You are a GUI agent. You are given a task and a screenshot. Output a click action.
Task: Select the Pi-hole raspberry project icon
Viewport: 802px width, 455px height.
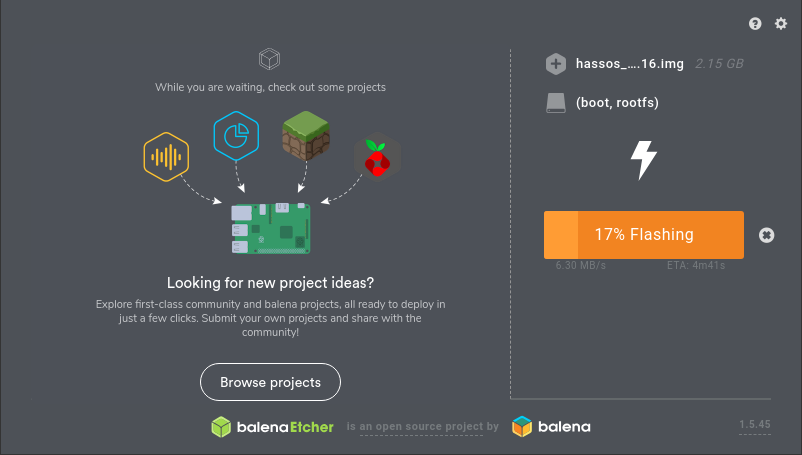[x=377, y=157]
